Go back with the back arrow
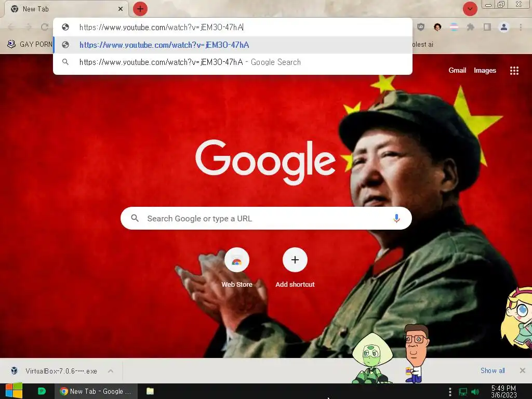 click(11, 27)
